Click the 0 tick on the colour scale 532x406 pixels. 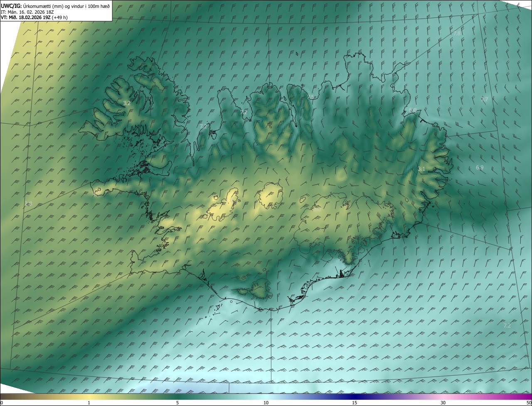coord(2,403)
